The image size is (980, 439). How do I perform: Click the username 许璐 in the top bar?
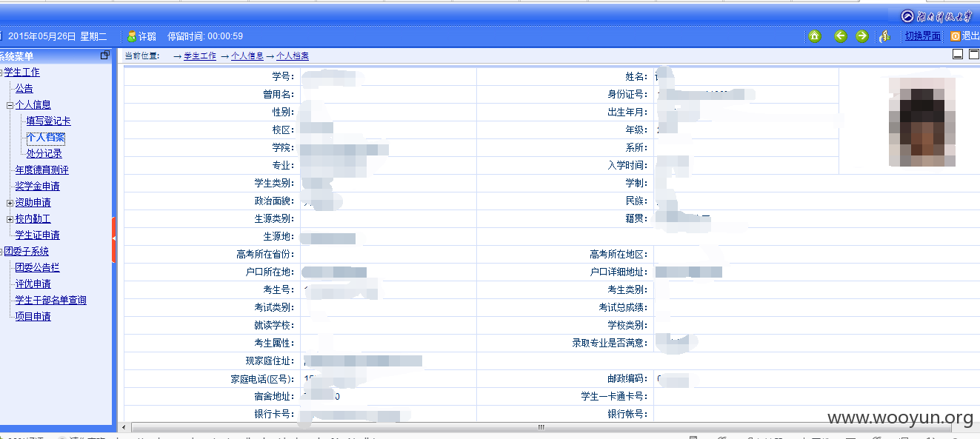click(x=147, y=36)
